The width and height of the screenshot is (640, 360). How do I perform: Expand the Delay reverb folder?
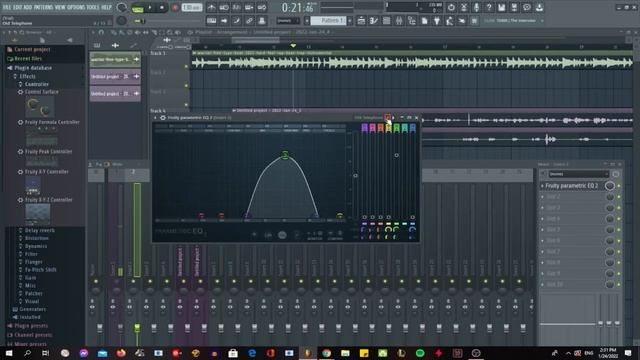[39, 230]
